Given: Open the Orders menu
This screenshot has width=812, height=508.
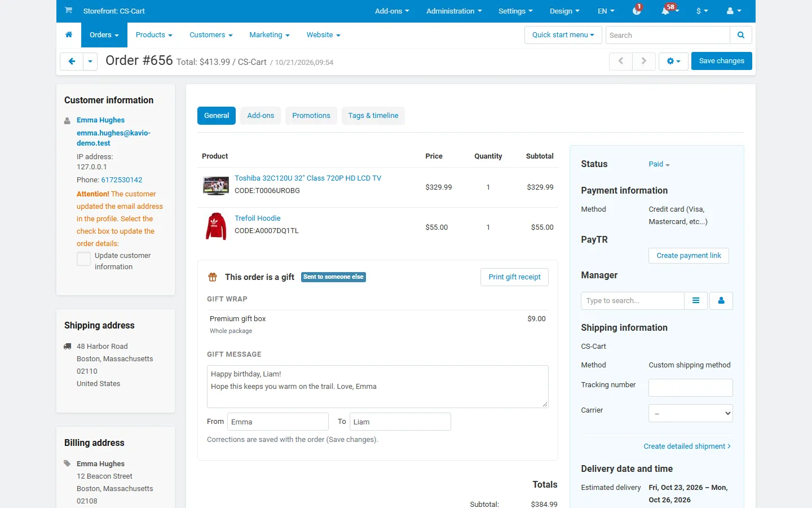Looking at the screenshot, I should (x=104, y=34).
